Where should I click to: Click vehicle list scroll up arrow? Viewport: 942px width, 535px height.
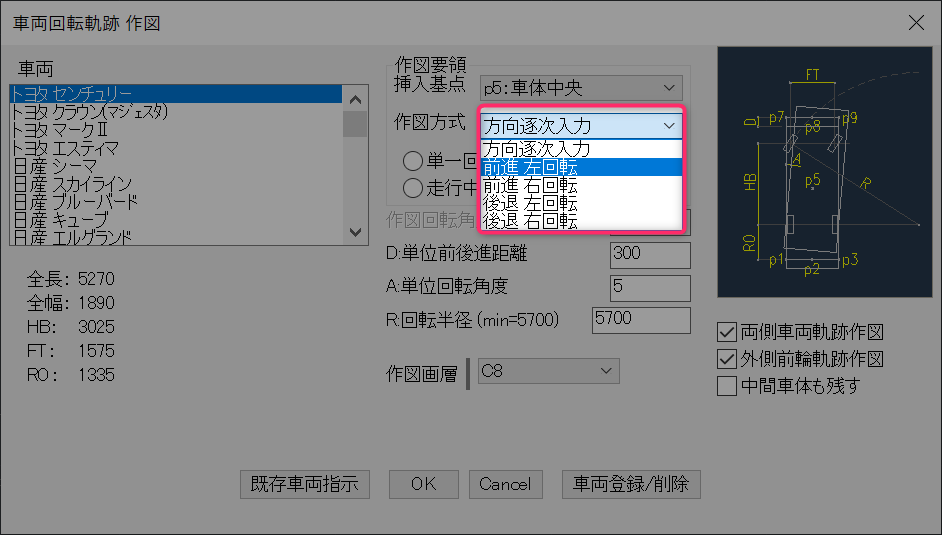point(355,99)
